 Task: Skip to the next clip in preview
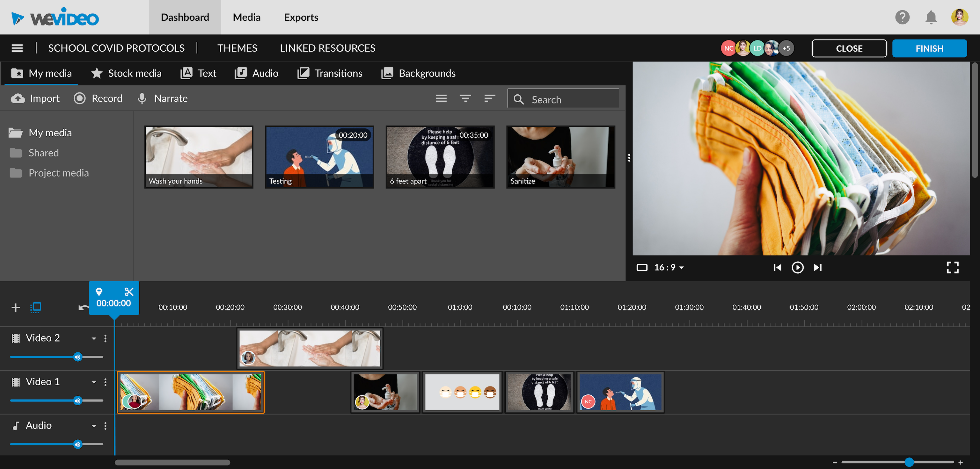click(x=817, y=267)
